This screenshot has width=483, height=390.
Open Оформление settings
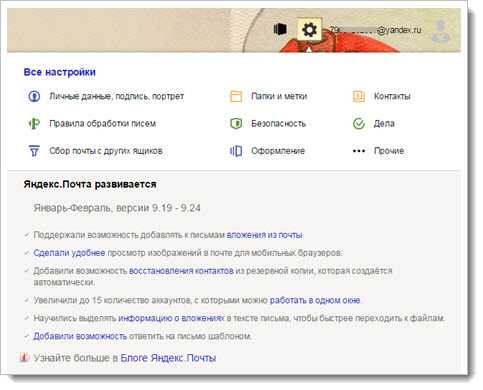pos(278,151)
